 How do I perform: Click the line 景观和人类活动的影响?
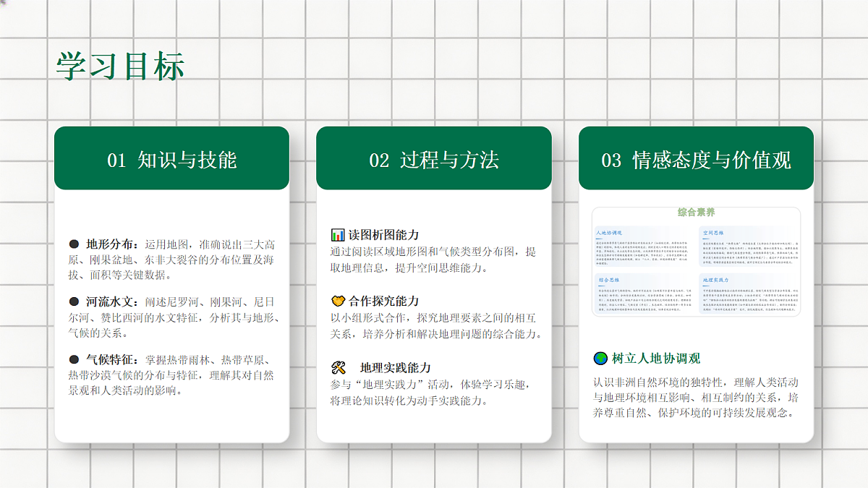click(125, 391)
